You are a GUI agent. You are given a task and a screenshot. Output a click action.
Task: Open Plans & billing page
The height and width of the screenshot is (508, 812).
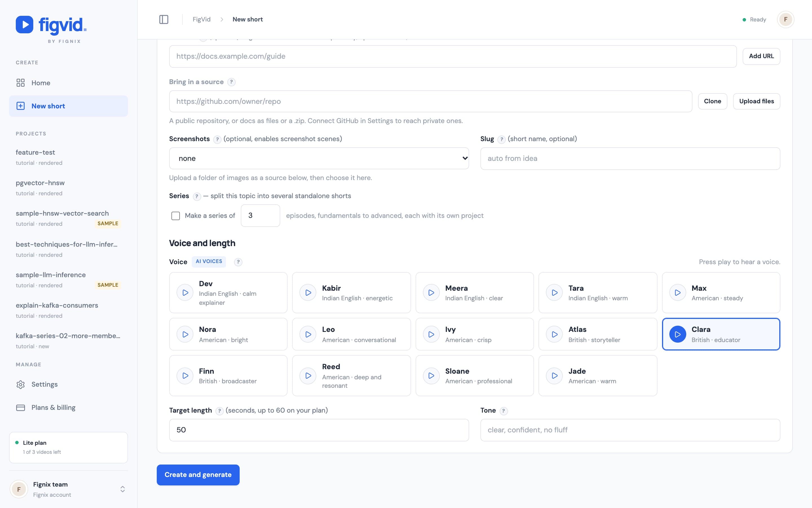(x=69, y=408)
